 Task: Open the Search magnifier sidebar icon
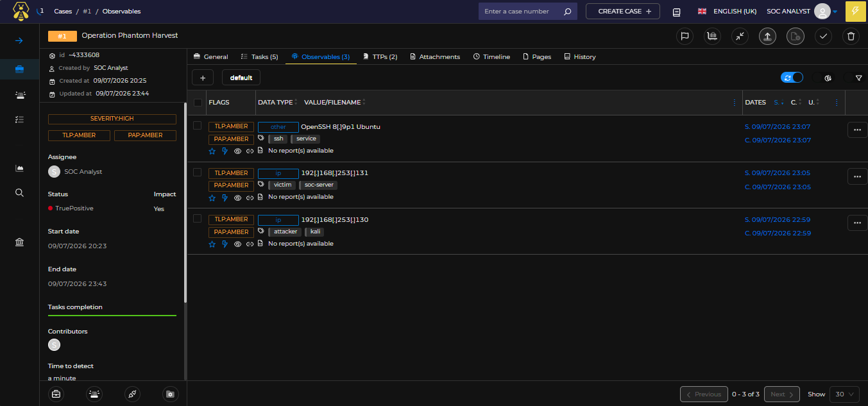point(19,192)
